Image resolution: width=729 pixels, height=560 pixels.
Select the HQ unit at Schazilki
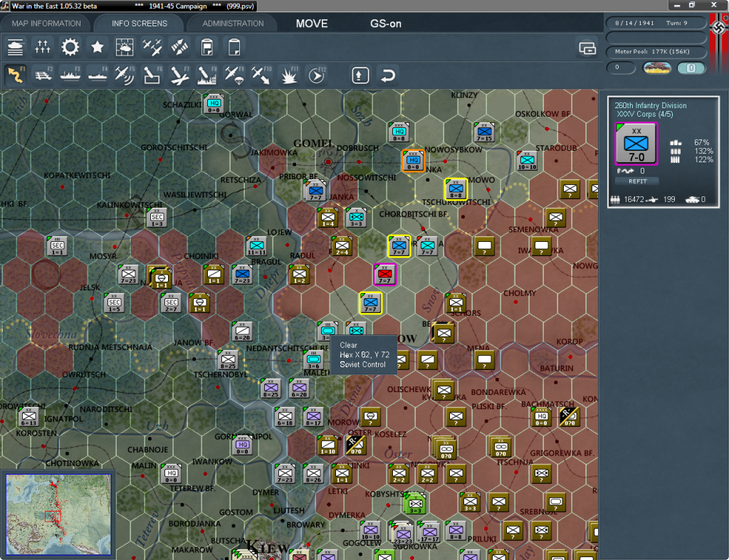(x=214, y=104)
